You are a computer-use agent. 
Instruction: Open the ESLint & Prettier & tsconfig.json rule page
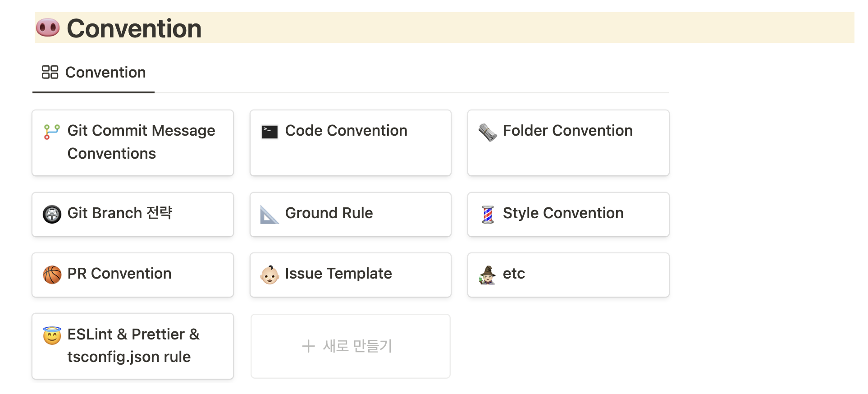pos(133,346)
